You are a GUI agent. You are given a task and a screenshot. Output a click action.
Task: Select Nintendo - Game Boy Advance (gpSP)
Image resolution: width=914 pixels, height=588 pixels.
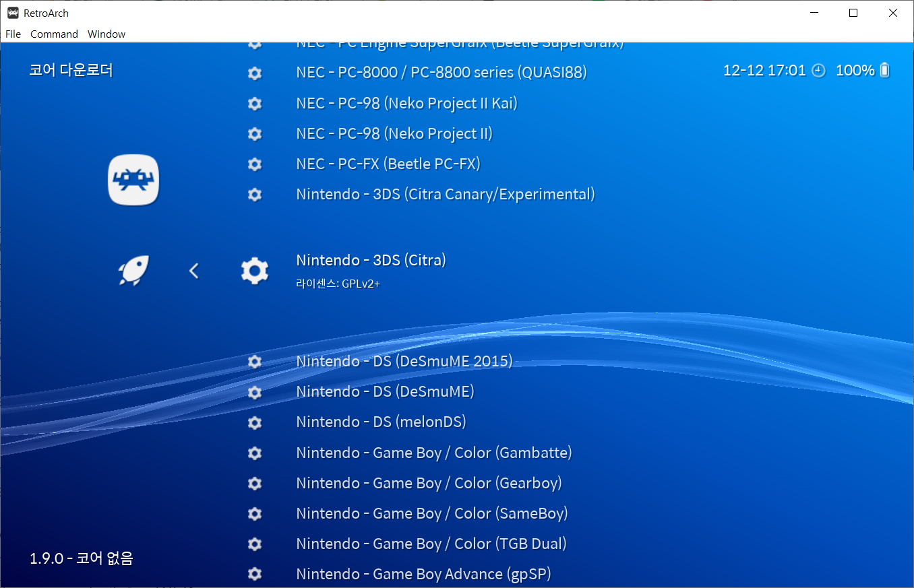coord(423,574)
